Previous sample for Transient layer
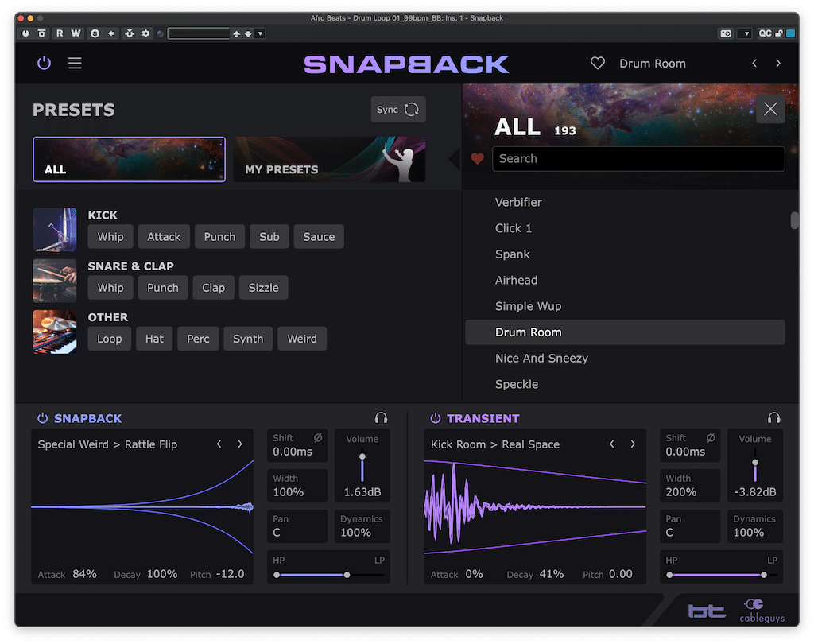Viewport: 814px width, 644px height. pos(612,444)
